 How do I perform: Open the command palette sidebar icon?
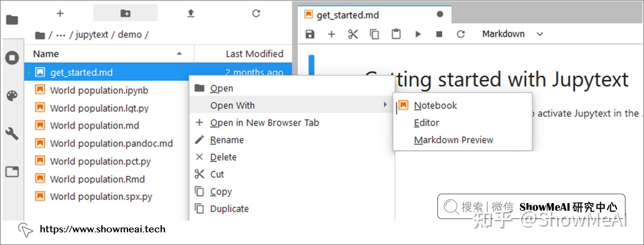[12, 96]
